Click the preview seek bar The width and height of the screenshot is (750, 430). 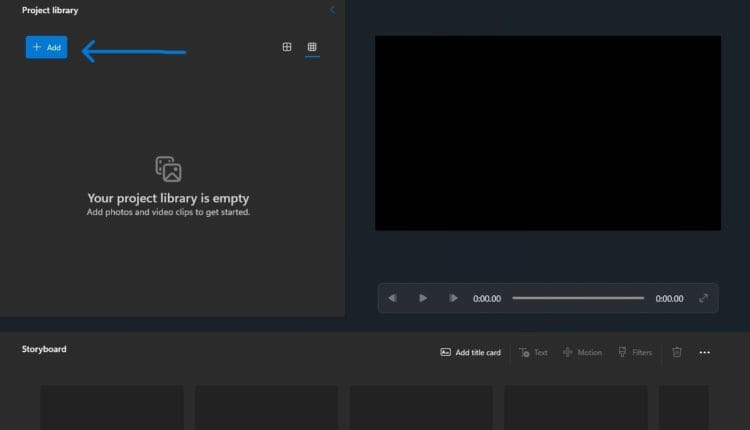pyautogui.click(x=578, y=298)
